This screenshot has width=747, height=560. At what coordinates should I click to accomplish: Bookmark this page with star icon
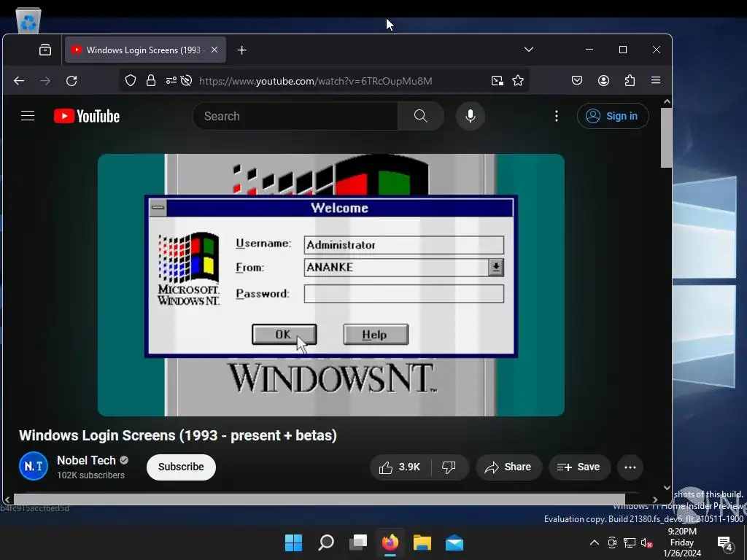[518, 81]
